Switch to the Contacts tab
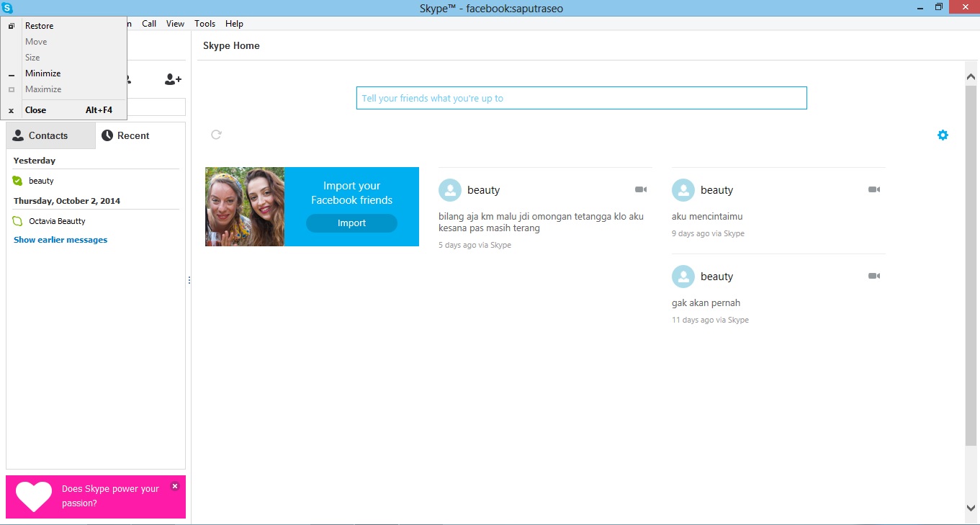 [48, 135]
